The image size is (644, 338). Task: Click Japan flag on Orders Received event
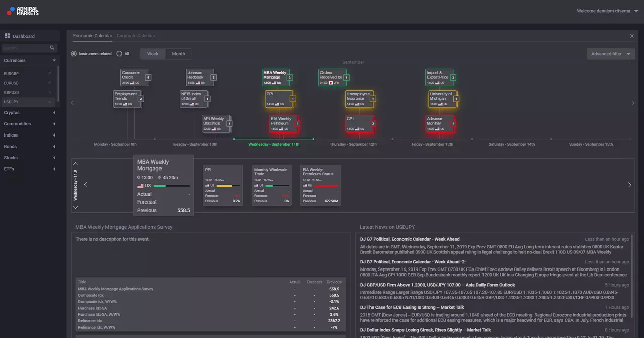pos(331,83)
